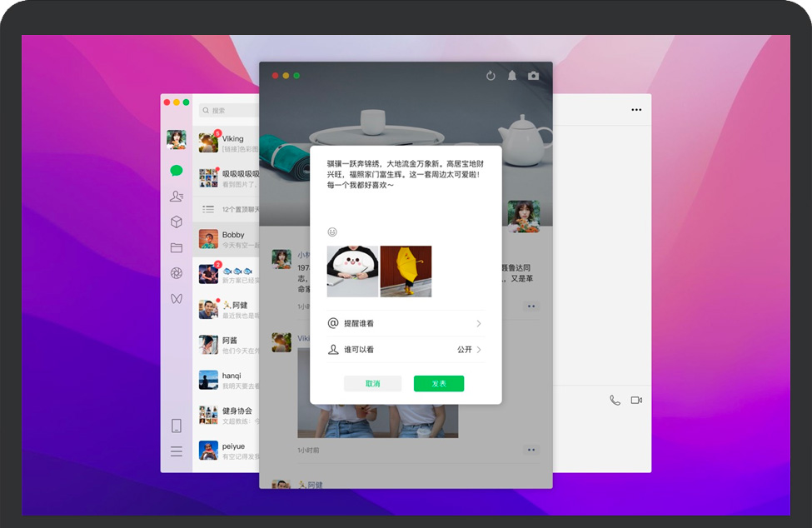Click the butterfly icon in the sidebar
Viewport: 812px width, 528px height.
[177, 298]
